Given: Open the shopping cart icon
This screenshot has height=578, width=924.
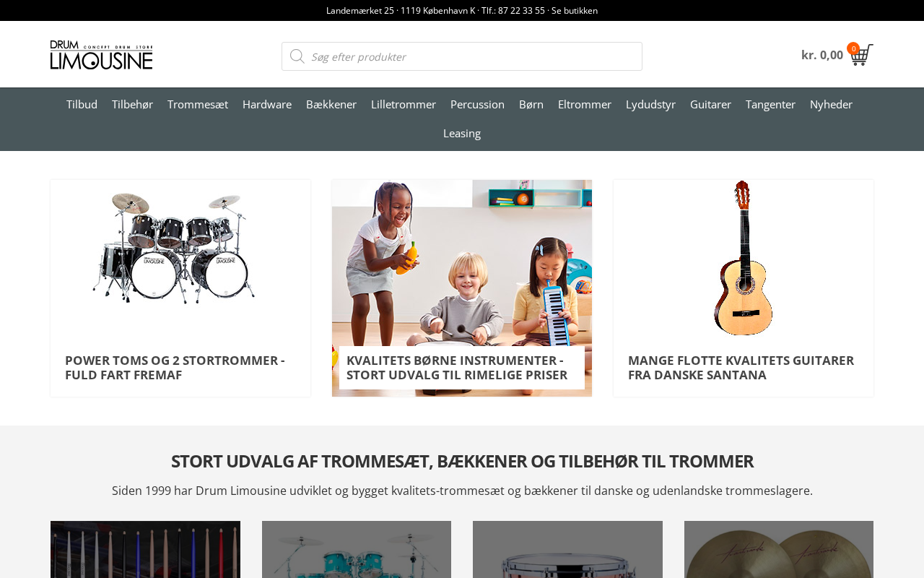Looking at the screenshot, I should [862, 55].
